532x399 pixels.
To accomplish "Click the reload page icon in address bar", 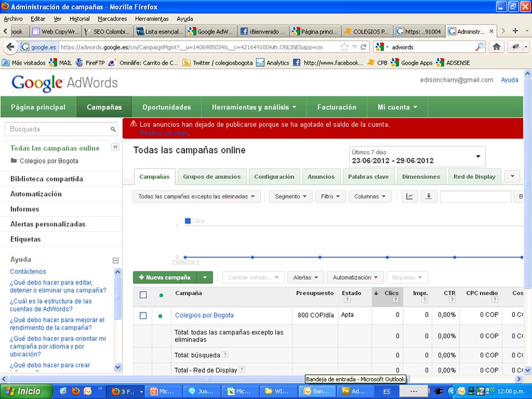I will (x=364, y=47).
